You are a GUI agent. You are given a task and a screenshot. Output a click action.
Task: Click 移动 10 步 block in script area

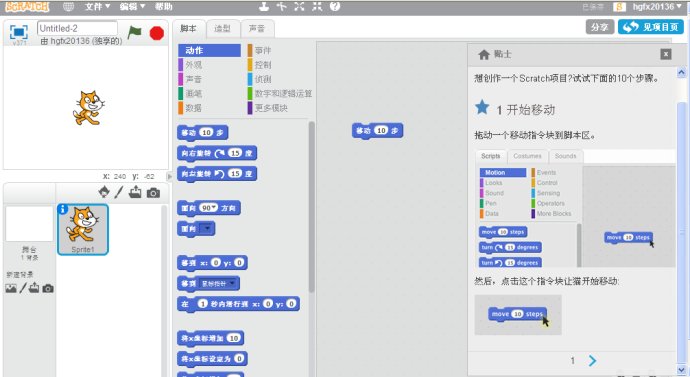tap(377, 131)
